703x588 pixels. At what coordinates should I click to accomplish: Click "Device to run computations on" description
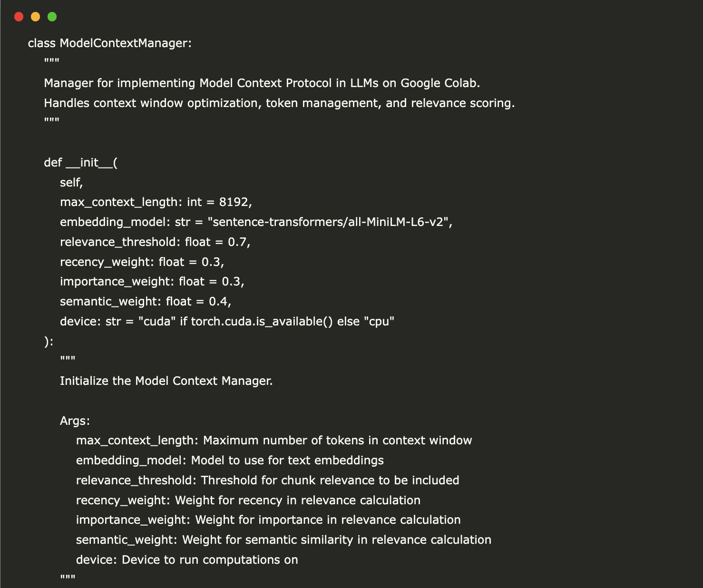point(210,560)
